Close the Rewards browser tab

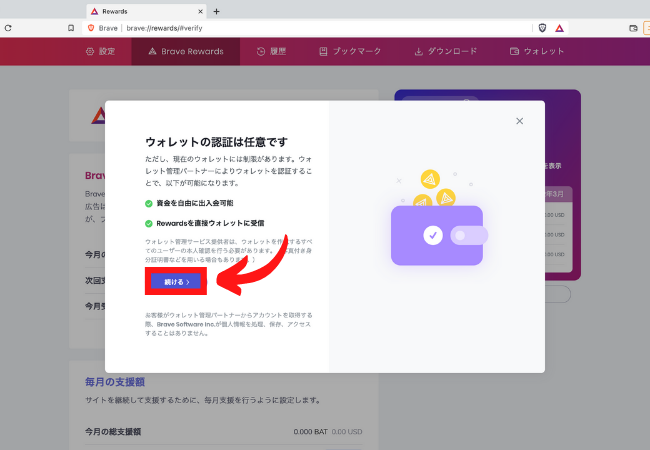(201, 12)
